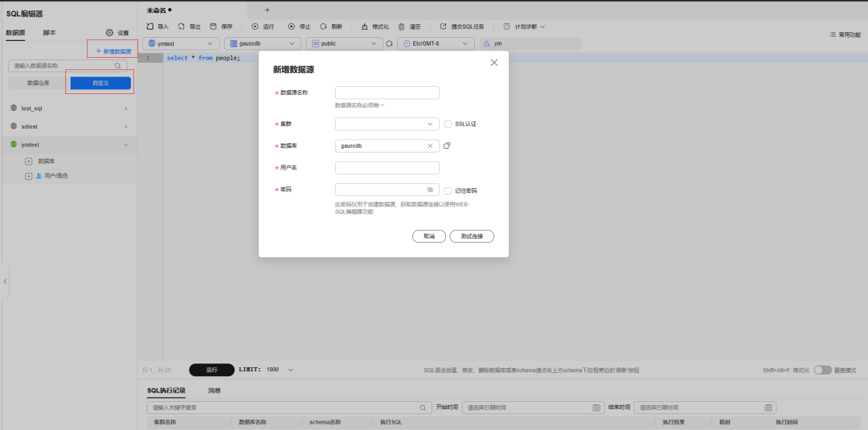Click the ym user field

click(530, 43)
